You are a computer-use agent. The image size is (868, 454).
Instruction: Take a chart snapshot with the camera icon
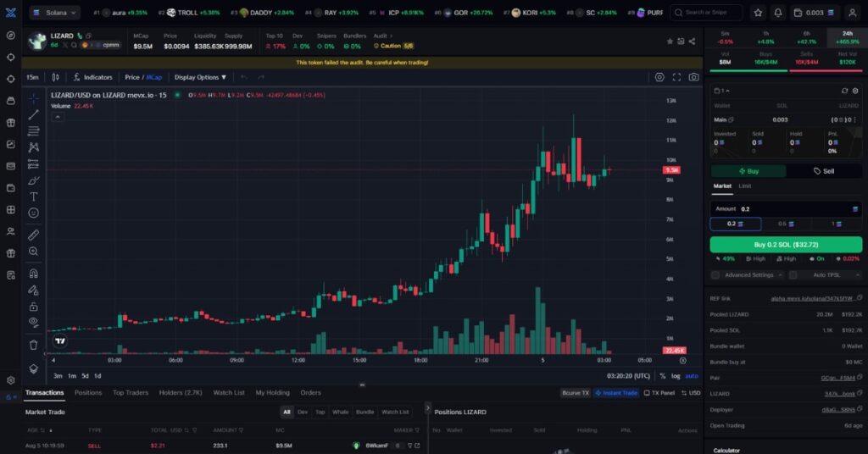pos(693,77)
